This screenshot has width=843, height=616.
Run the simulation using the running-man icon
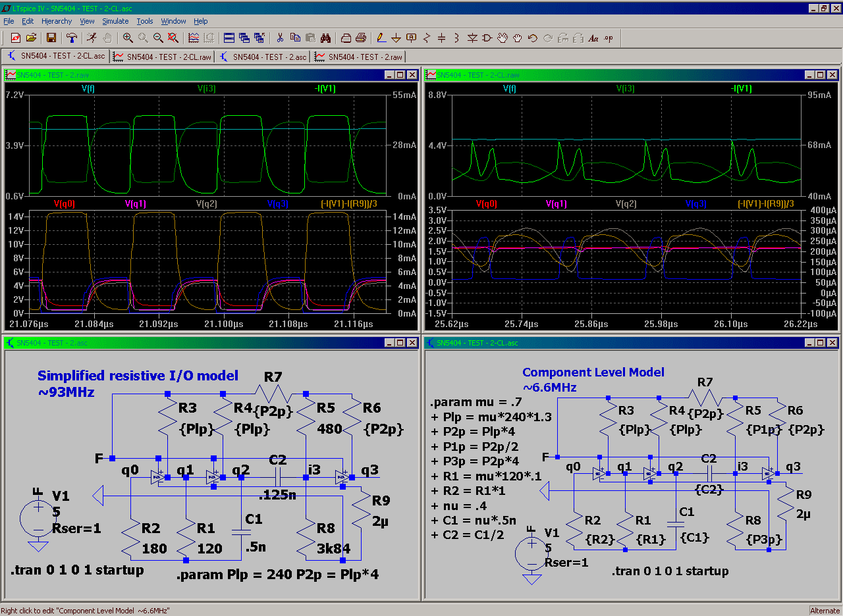[92, 38]
